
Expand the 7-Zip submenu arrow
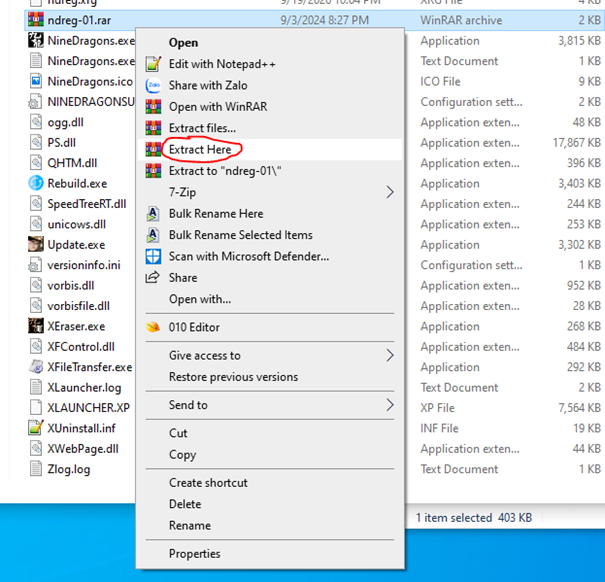point(390,192)
